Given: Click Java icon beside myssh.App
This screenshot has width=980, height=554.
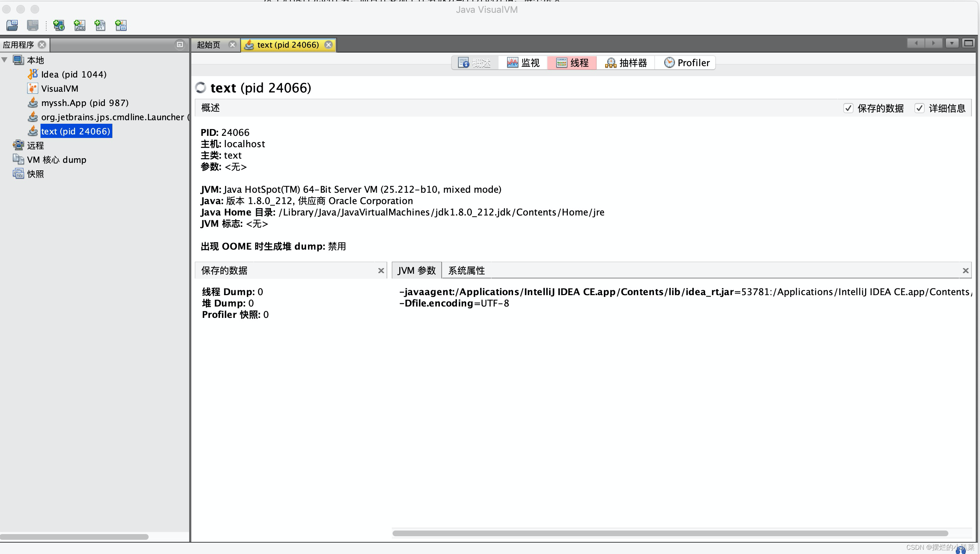Looking at the screenshot, I should [x=33, y=103].
